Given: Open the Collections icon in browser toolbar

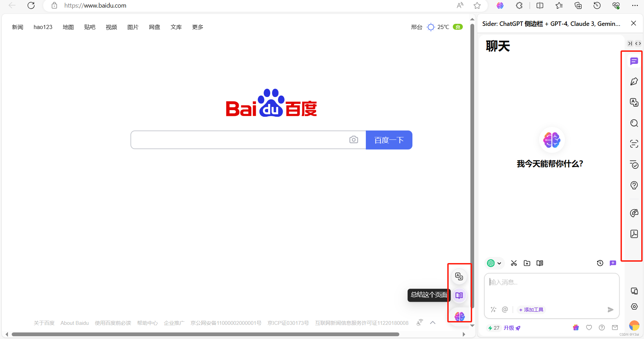Looking at the screenshot, I should (578, 6).
